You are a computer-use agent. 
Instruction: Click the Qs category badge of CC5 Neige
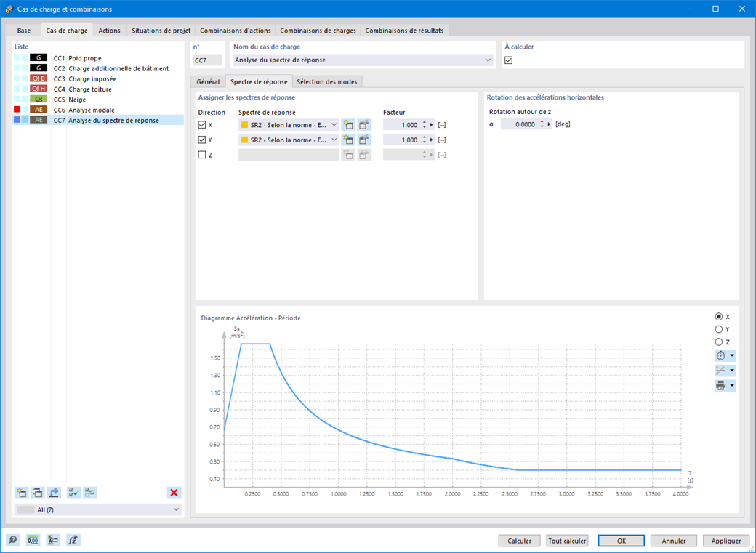click(39, 100)
